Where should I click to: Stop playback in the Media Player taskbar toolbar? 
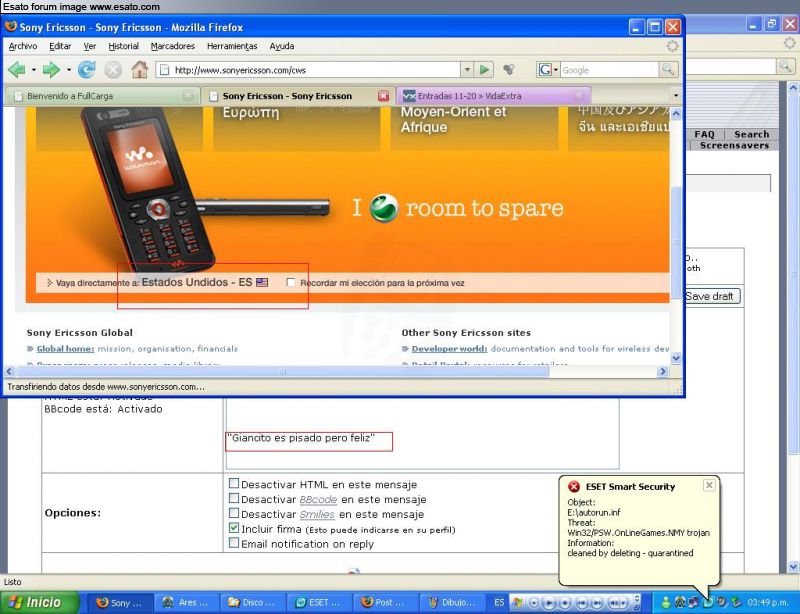coord(565,603)
